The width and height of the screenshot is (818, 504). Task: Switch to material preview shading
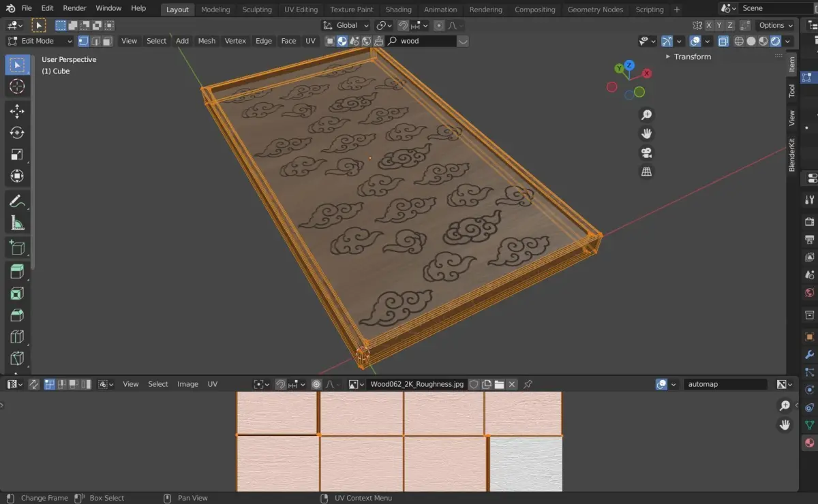point(763,41)
